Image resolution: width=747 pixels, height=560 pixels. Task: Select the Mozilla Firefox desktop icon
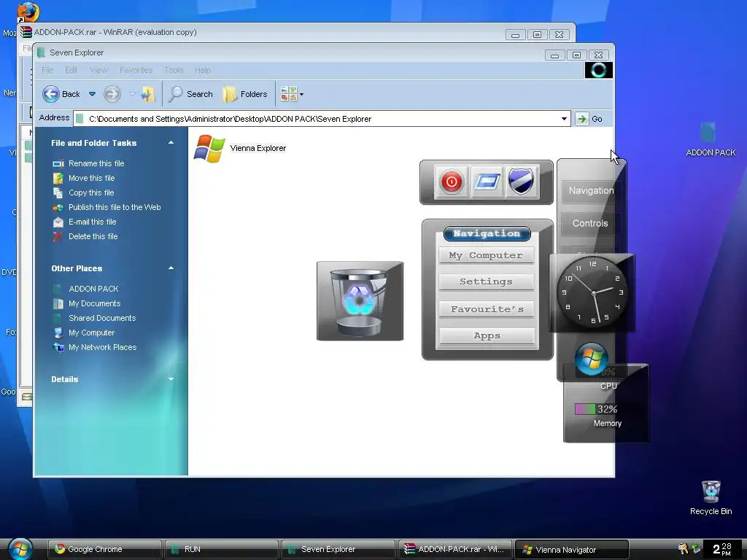[28, 12]
